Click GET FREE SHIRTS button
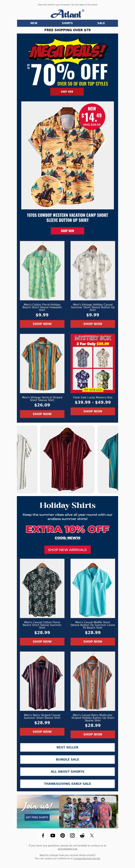The width and height of the screenshot is (135, 868). (37, 817)
